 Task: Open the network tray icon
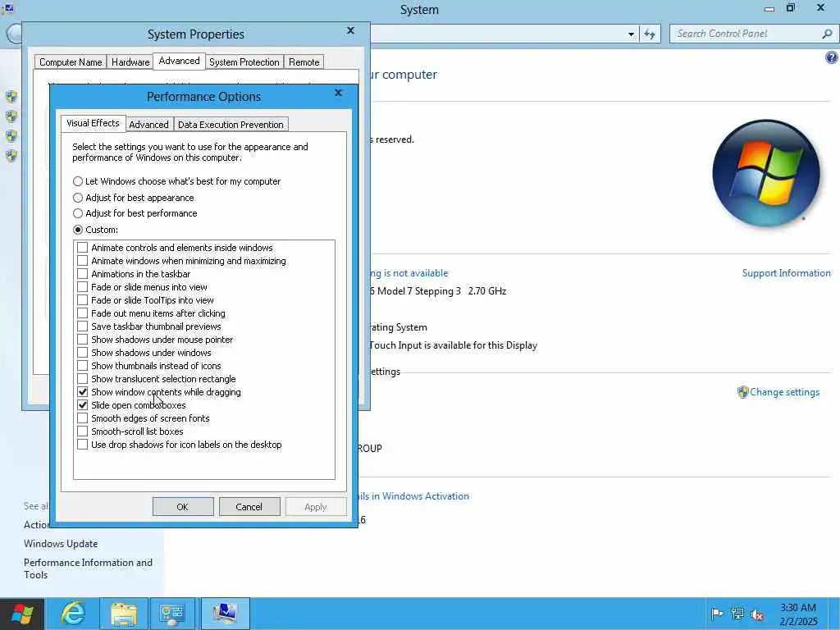(x=737, y=614)
